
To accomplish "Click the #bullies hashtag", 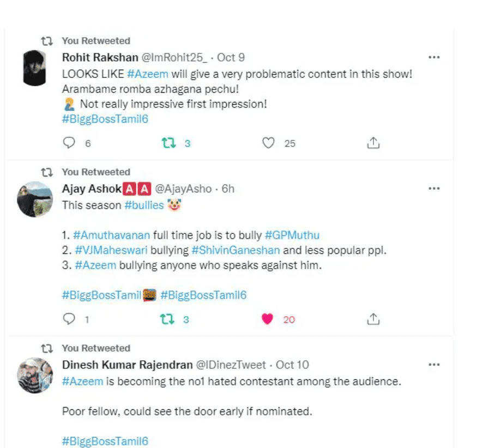I will pos(144,205).
